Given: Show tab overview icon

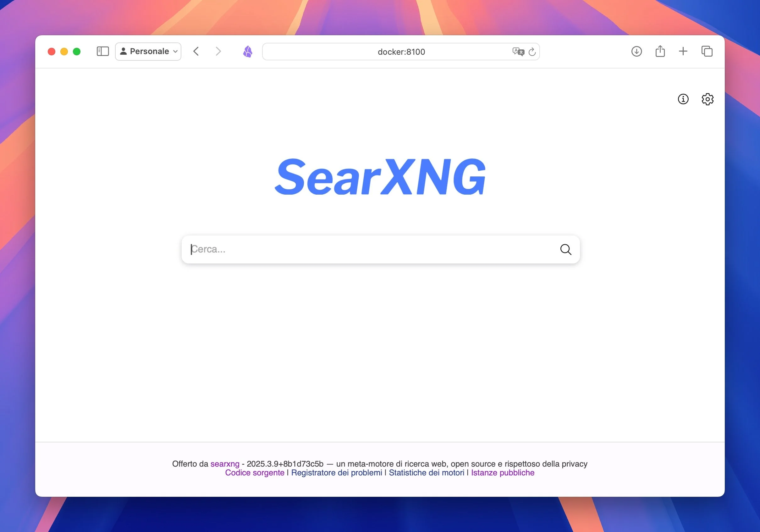Looking at the screenshot, I should click(x=707, y=51).
